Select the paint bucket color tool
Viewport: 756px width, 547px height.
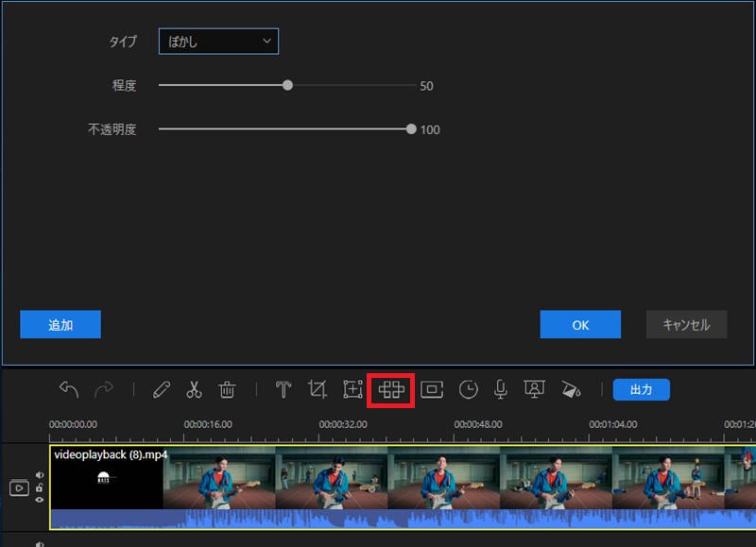click(x=571, y=389)
